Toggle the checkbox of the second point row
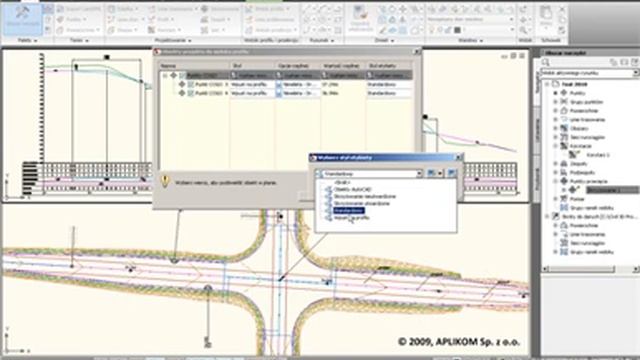This screenshot has height=360, width=640. (191, 93)
